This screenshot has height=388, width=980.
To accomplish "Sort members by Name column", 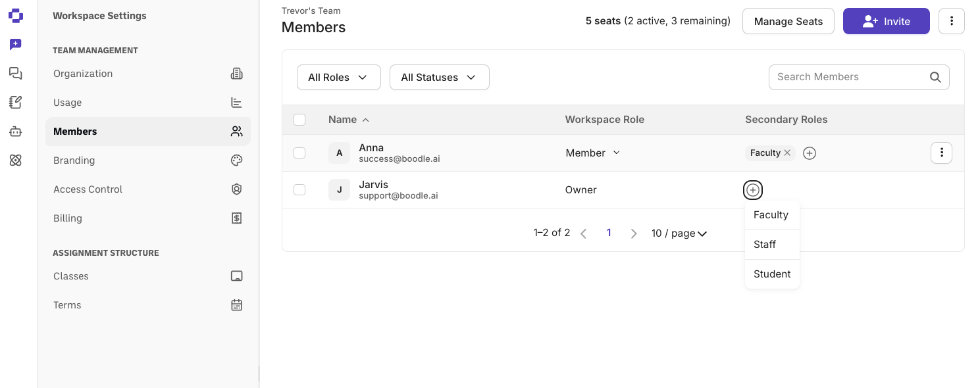I will pos(349,120).
